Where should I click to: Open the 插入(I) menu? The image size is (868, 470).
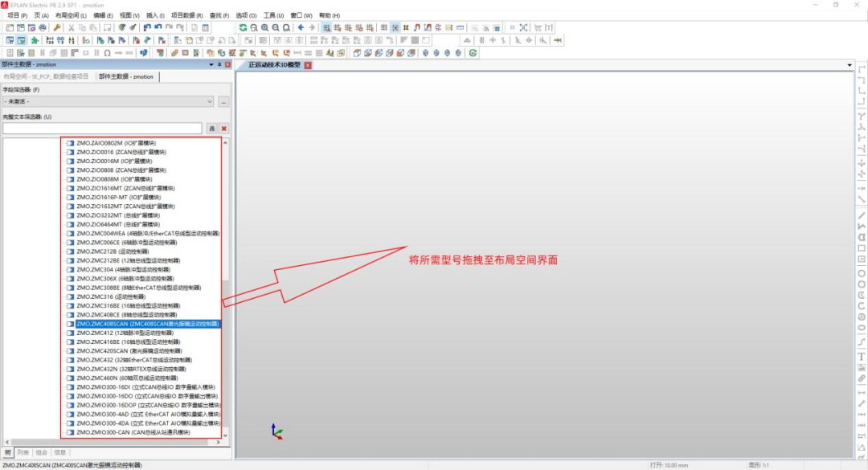tap(155, 15)
